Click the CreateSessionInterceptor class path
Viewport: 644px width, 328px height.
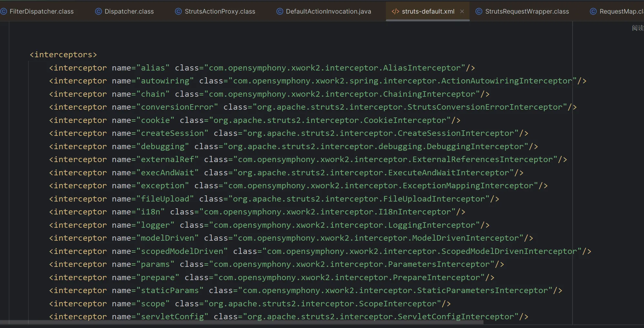pos(381,133)
